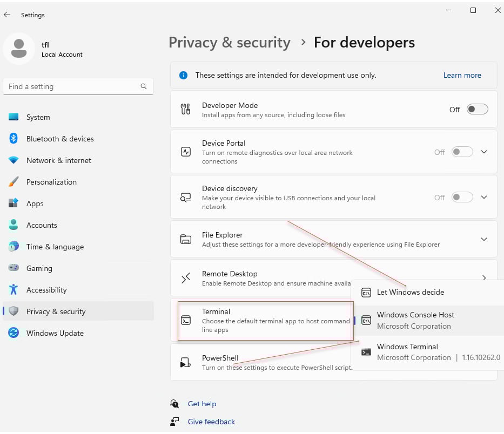Image resolution: width=504 pixels, height=434 pixels.
Task: Turn on the Developer Mode toggle
Action: (478, 109)
